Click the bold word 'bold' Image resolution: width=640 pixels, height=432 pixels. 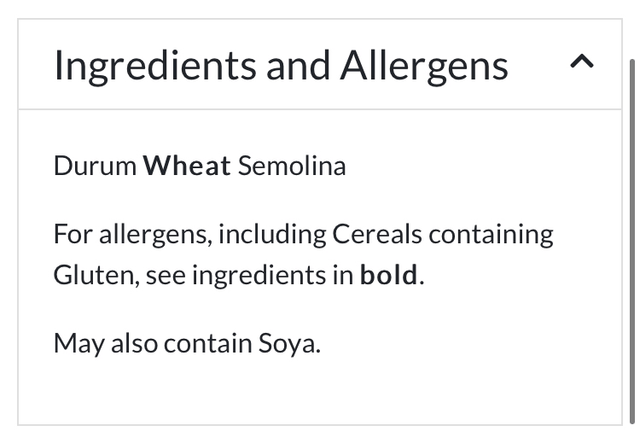coord(389,275)
